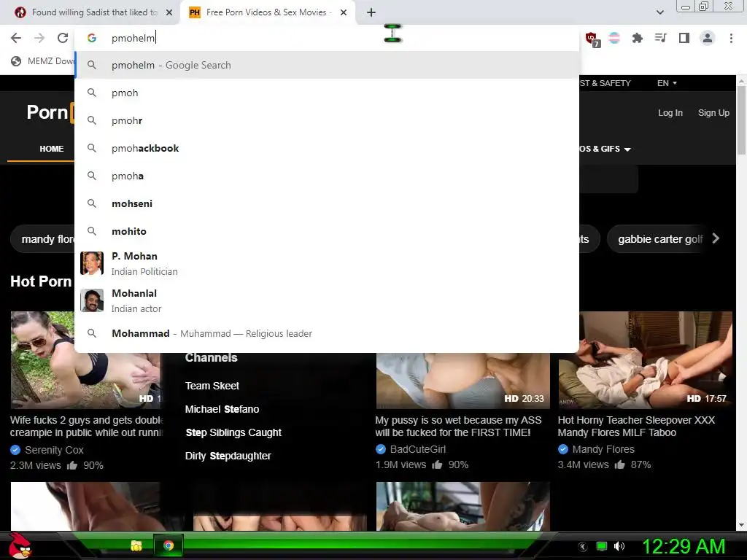Select the 'mohseni' suggestion
This screenshot has height=560, width=747.
pyautogui.click(x=327, y=203)
